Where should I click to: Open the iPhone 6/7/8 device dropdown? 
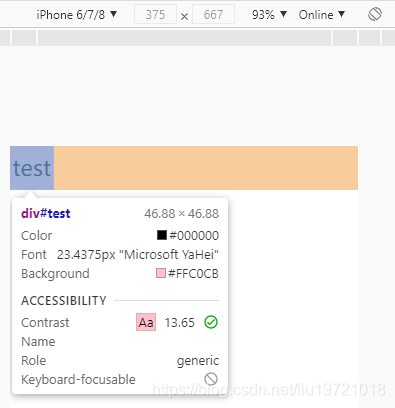[x=77, y=15]
